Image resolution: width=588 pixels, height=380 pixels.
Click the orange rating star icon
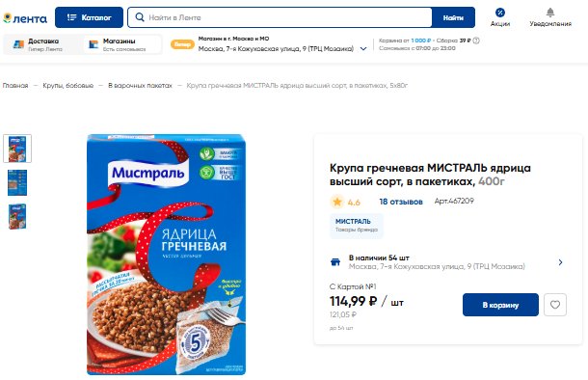[x=337, y=202]
